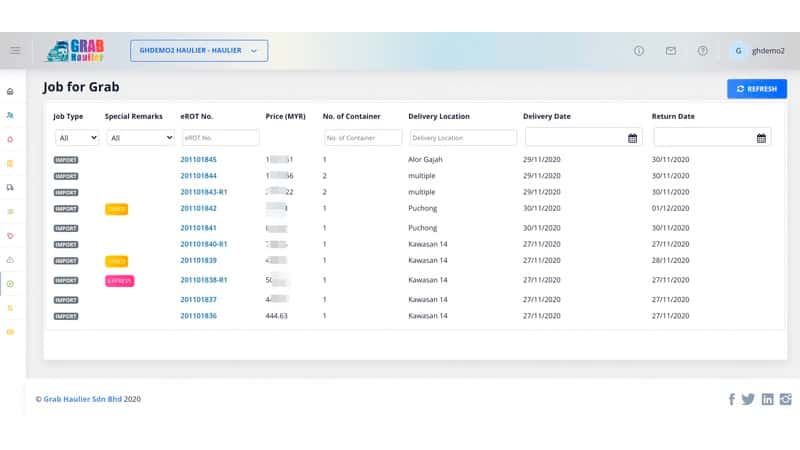Open eROT number 201101845 link
Screen dimensions: 800x450
[198, 160]
